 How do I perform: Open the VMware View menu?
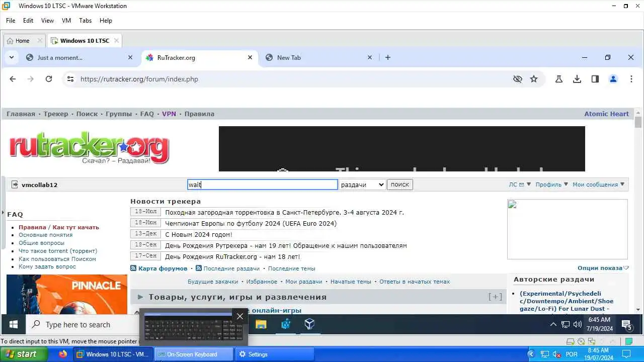tap(47, 21)
